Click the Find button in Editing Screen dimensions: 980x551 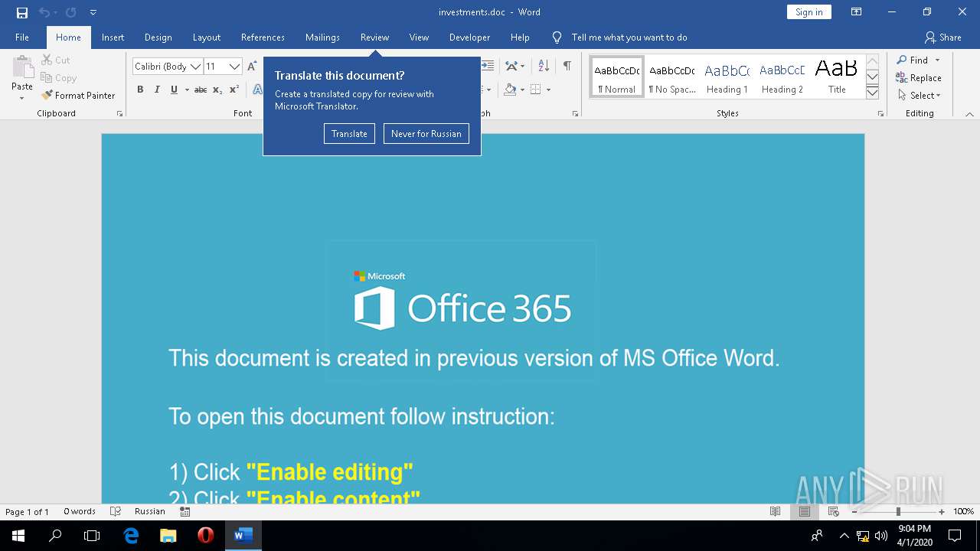point(913,60)
